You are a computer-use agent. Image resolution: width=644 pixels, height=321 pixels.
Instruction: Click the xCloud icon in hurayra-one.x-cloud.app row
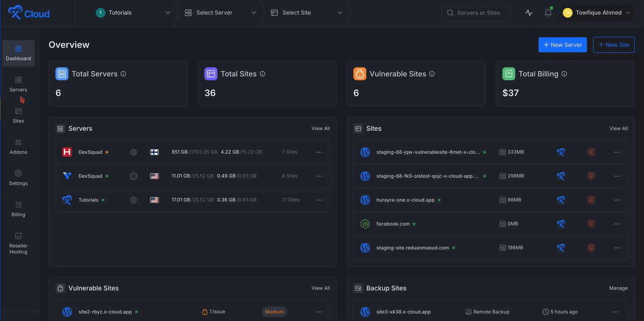[560, 200]
